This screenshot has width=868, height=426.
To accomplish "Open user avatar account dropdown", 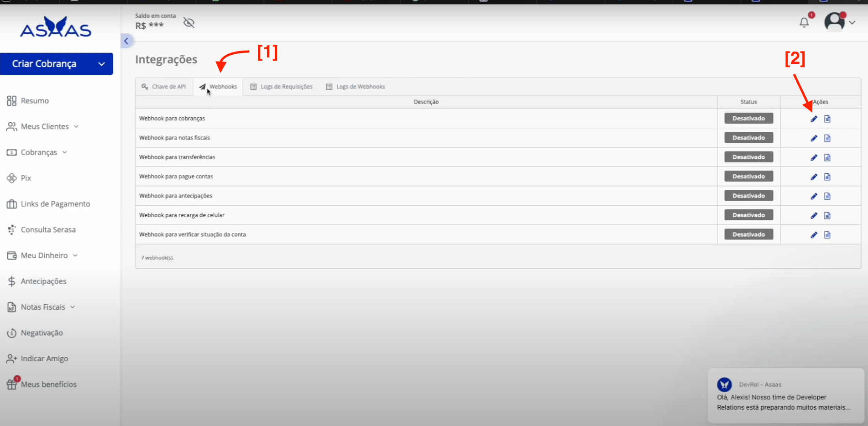I will click(840, 22).
